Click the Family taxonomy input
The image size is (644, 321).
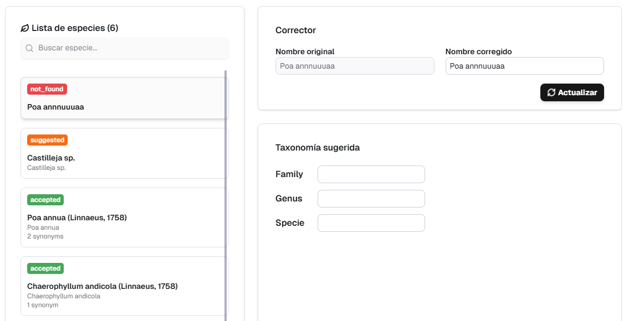point(371,174)
